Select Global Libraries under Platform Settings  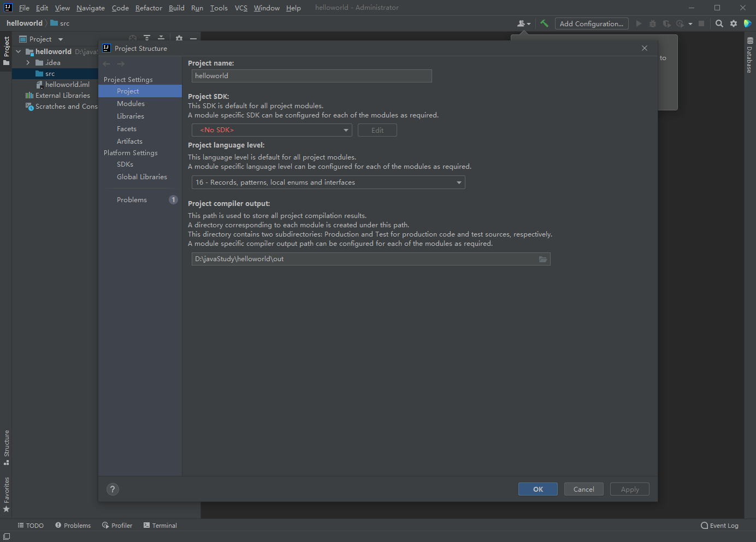(x=140, y=177)
